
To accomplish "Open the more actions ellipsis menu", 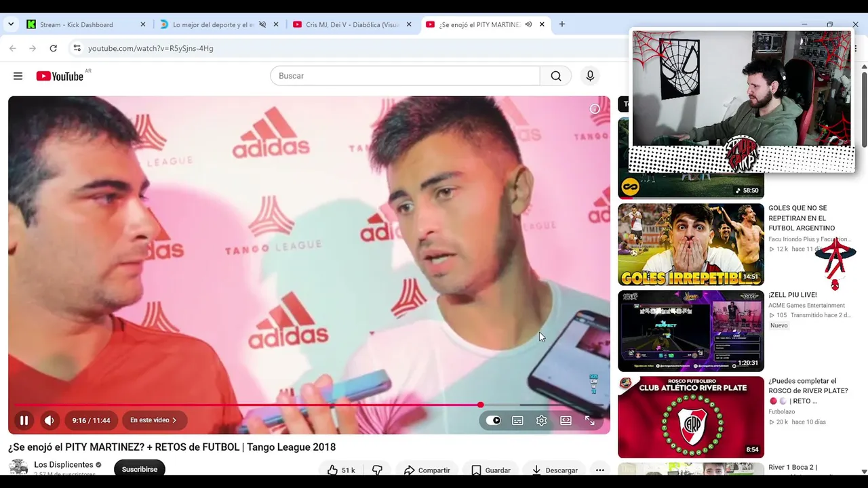I will 599,470.
